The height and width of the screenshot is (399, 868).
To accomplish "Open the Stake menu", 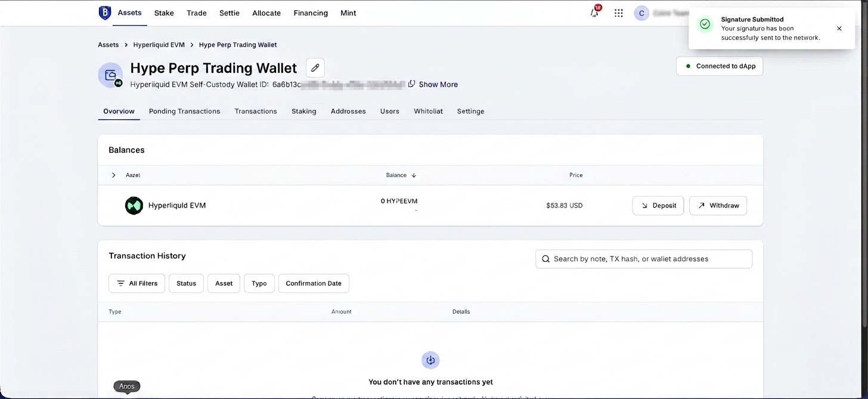I will coord(164,13).
